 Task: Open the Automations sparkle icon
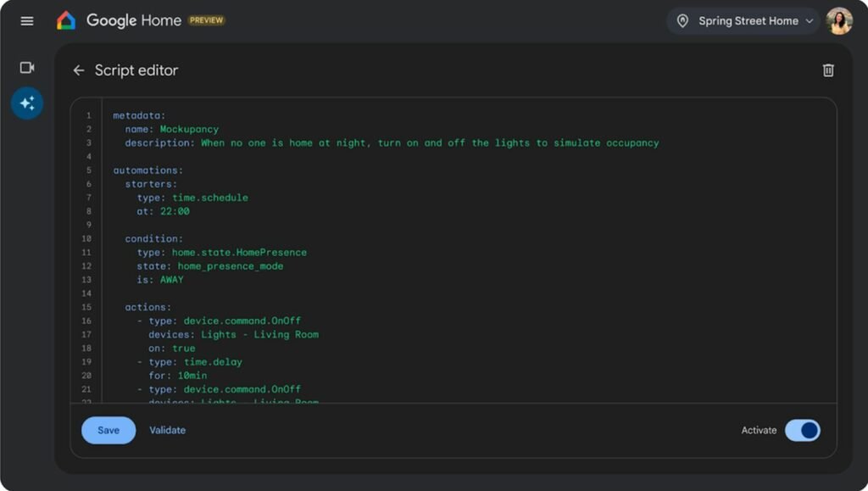[26, 103]
